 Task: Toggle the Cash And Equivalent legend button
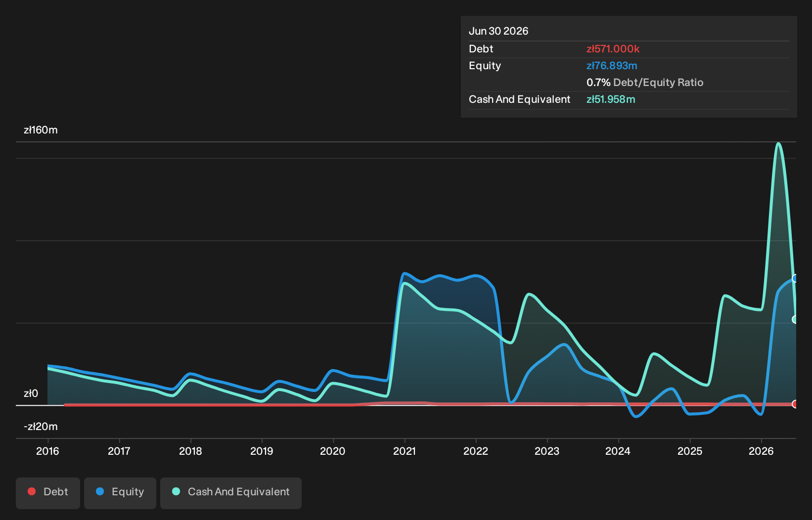231,493
